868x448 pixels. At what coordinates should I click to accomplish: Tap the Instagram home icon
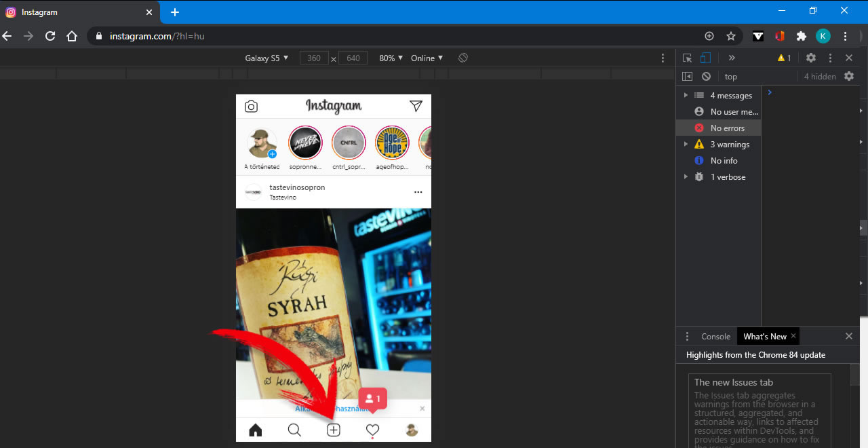click(x=256, y=430)
